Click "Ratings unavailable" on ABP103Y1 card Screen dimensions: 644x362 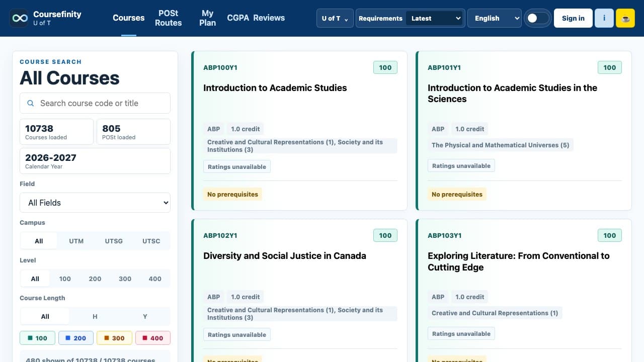point(461,333)
